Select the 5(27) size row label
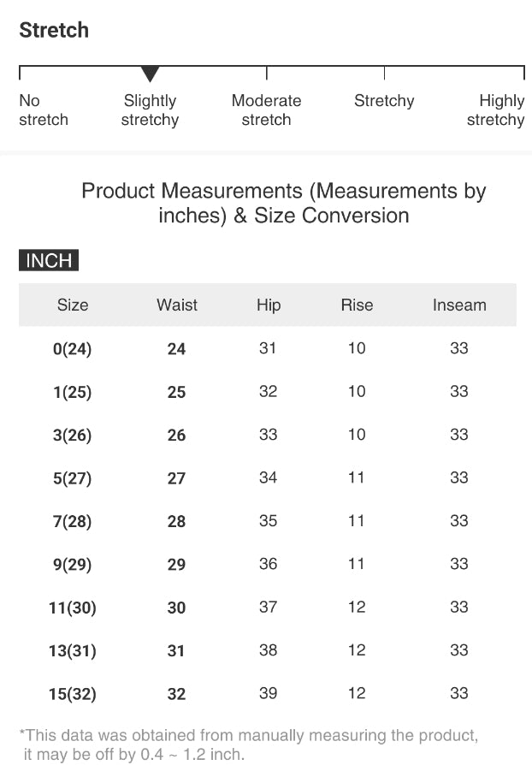The height and width of the screenshot is (765, 532). (x=72, y=478)
